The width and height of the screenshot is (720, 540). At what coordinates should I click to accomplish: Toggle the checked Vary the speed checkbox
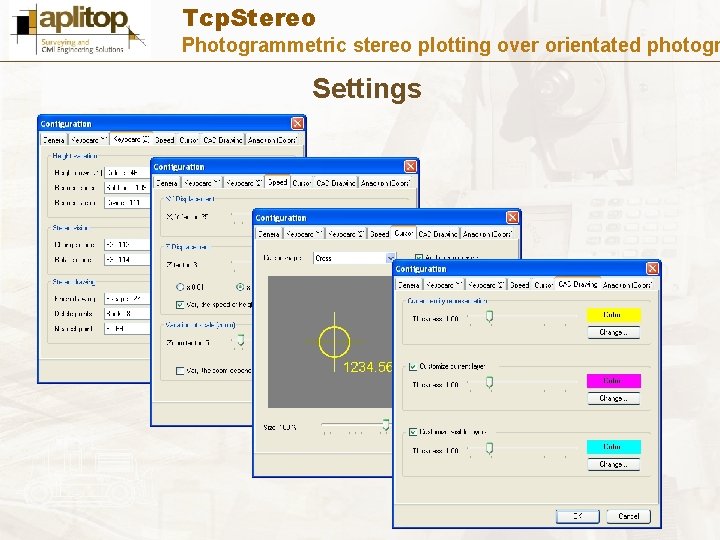click(x=180, y=304)
